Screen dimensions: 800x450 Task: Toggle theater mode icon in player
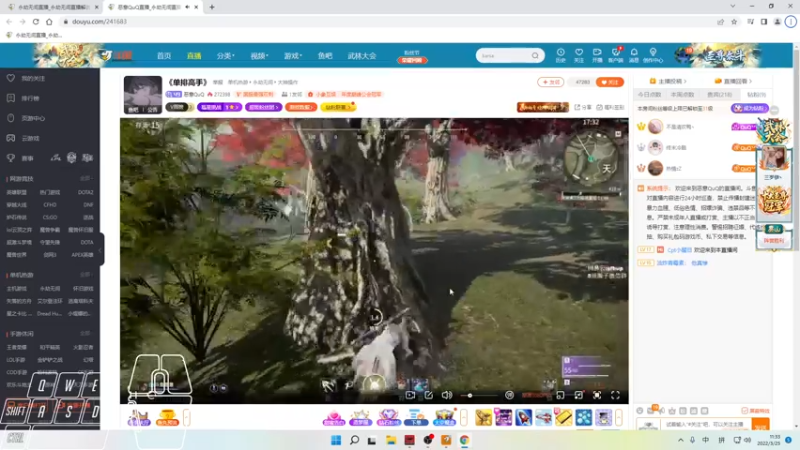[579, 395]
